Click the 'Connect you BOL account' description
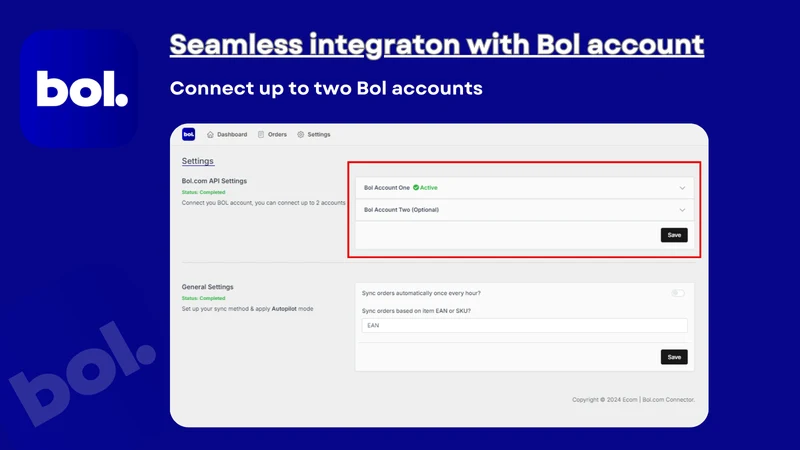The image size is (800, 450). coord(263,203)
